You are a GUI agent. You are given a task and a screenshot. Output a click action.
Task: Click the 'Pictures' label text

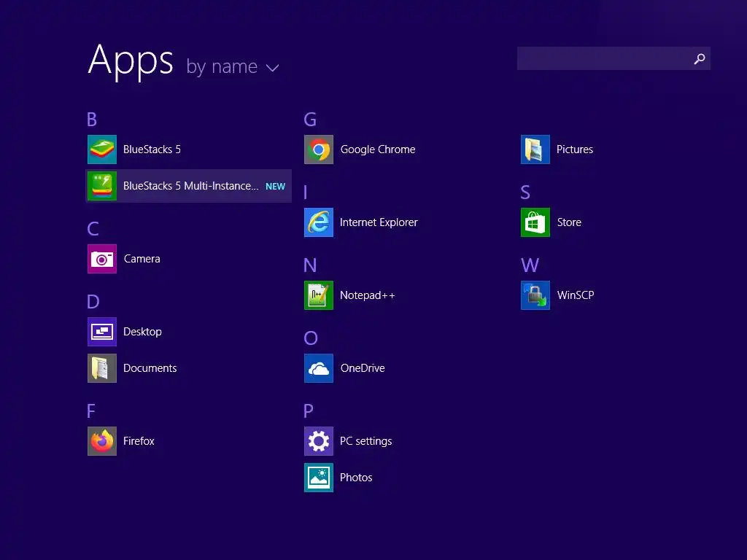575,149
